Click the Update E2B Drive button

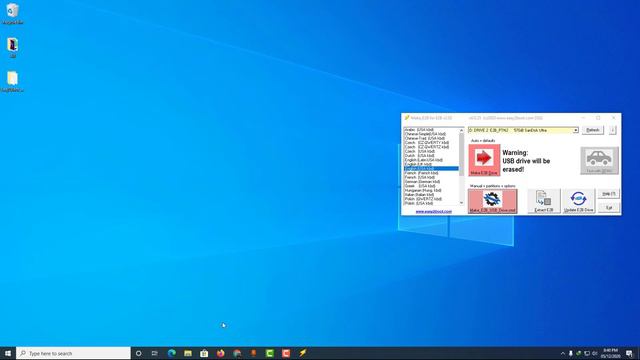(578, 201)
